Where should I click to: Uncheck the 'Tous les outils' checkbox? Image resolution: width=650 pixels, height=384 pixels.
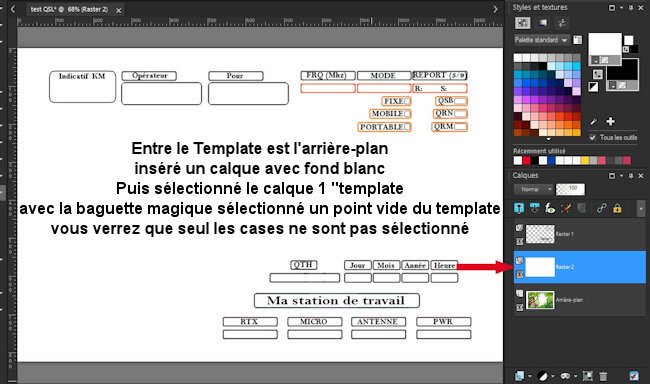click(x=593, y=137)
